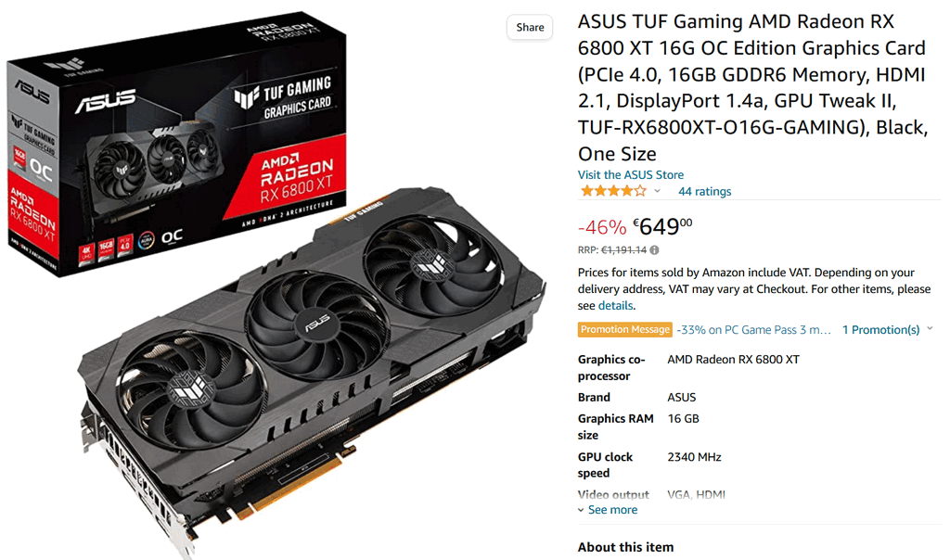Expand the rating breakdown chevron beside stars
Image resolution: width=950 pixels, height=560 pixels.
point(657,191)
